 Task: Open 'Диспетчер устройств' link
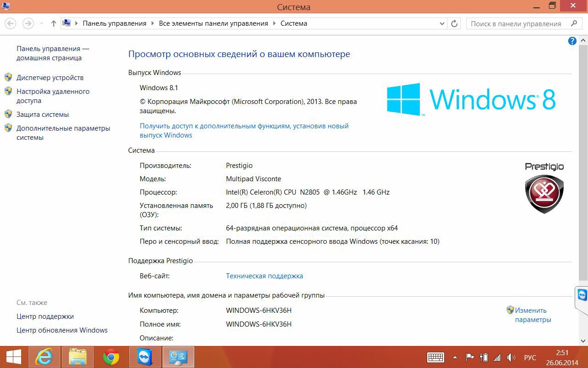click(x=50, y=78)
